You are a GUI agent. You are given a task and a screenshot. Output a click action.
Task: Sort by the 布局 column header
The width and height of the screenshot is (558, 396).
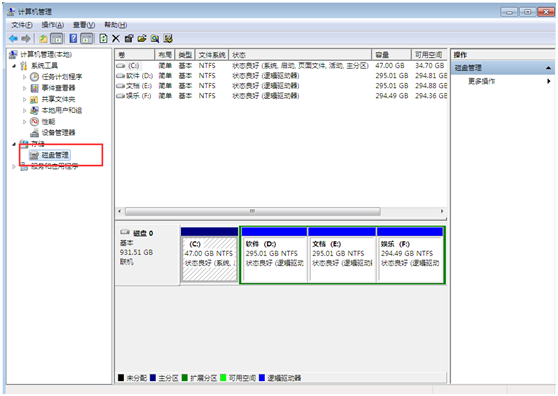(x=165, y=55)
